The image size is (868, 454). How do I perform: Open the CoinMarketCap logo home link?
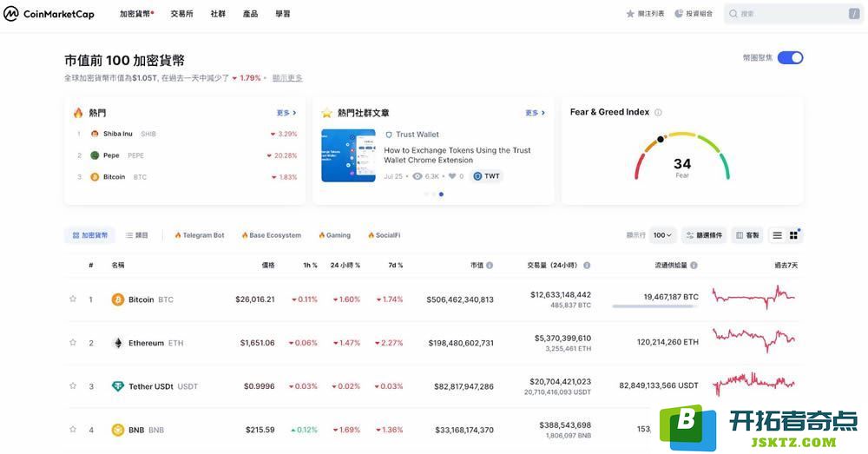click(49, 14)
